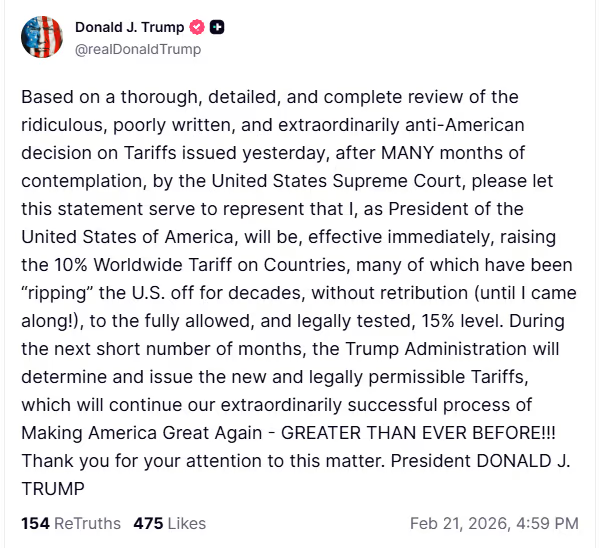
Task: Click the opening line "Based on a thorough"
Action: (112, 97)
